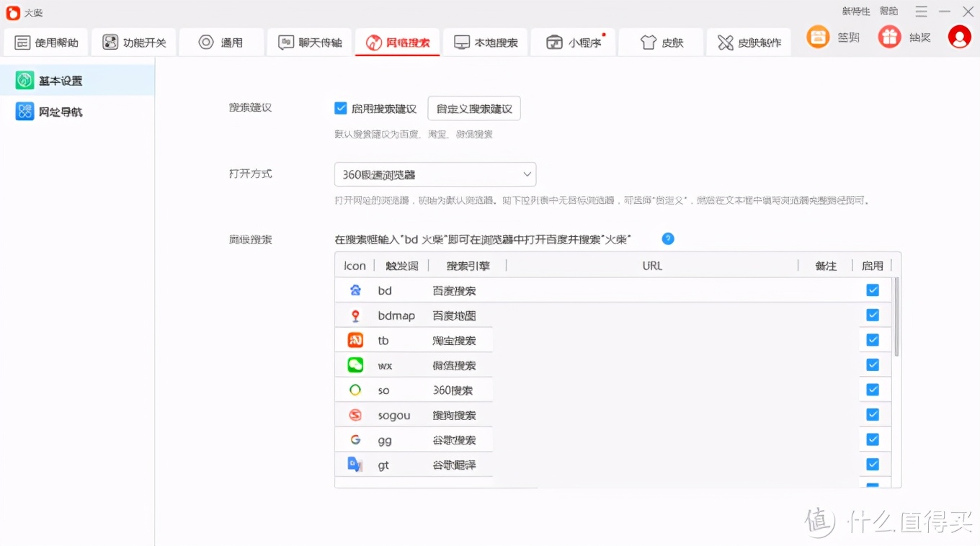Click the Baidu icon in the bd row
The width and height of the screenshot is (980, 546).
coord(355,290)
